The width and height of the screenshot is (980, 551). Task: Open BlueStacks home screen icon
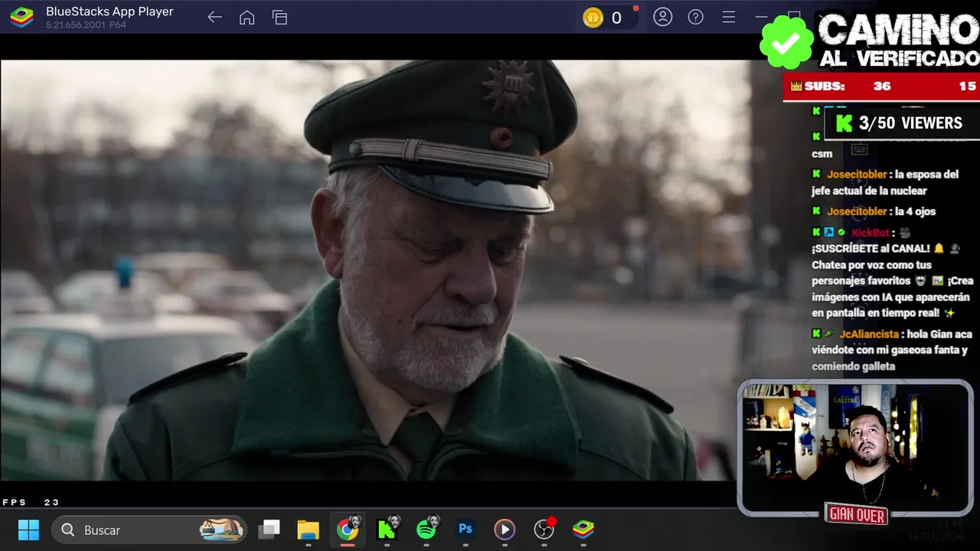click(x=247, y=17)
